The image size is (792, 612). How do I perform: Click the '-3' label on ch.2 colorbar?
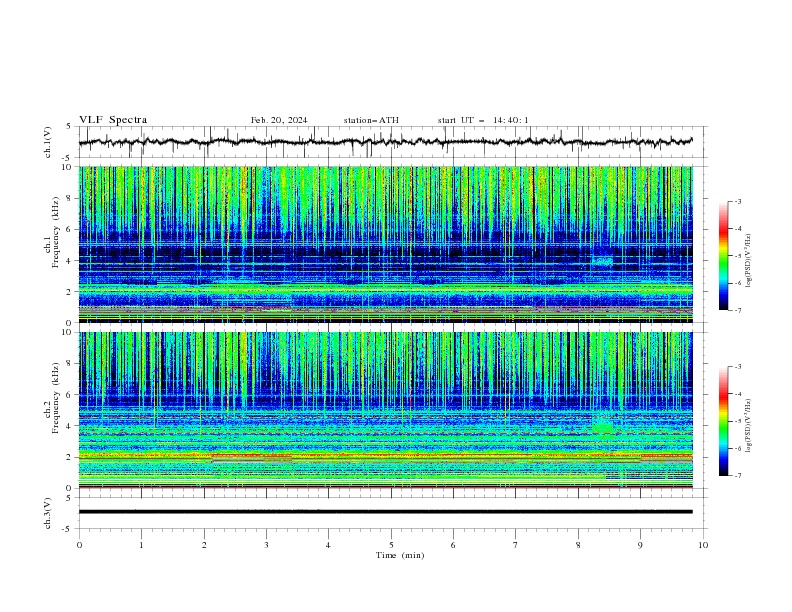tap(738, 367)
